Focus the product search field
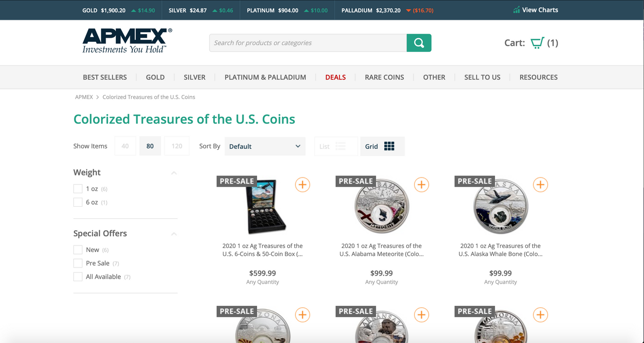Screen dimensions: 644x343 point(308,43)
